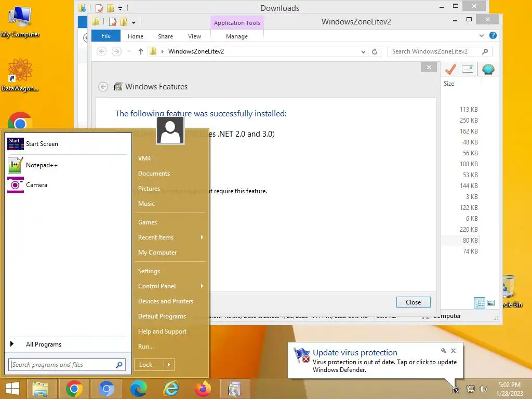Switch to Windows Features taskbar item
Screen dimensions: 532x399
click(235, 389)
